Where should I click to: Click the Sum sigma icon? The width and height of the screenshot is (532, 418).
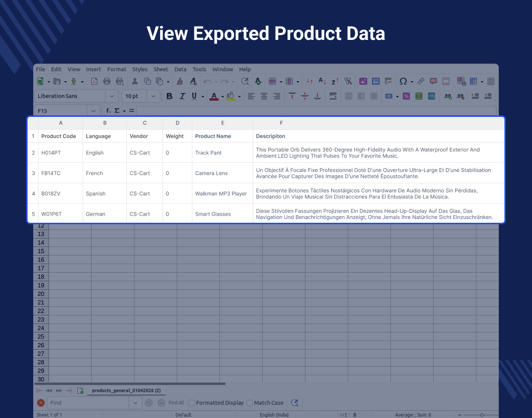[x=117, y=111]
